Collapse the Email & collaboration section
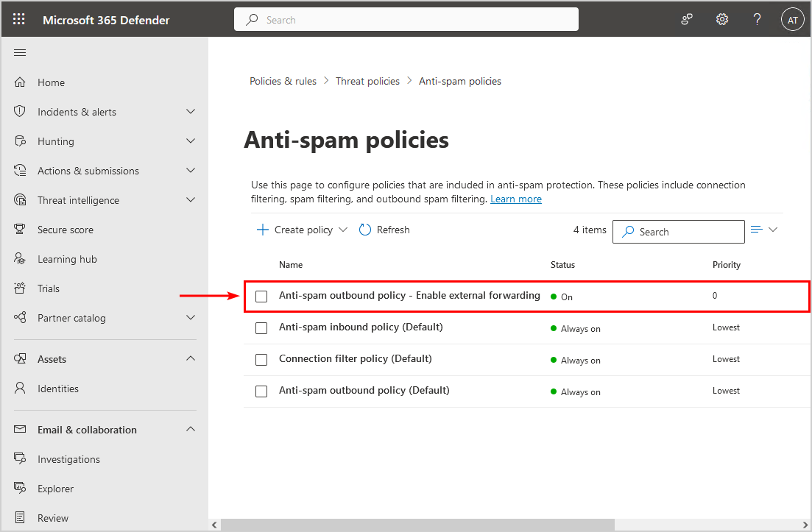Image resolution: width=812 pixels, height=532 pixels. point(191,430)
